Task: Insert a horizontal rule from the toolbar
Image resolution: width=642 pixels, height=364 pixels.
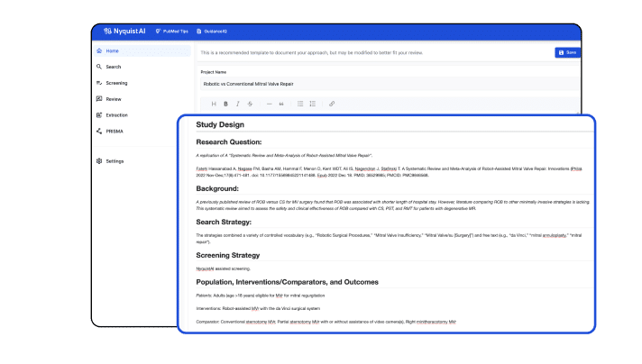Action: [270, 104]
